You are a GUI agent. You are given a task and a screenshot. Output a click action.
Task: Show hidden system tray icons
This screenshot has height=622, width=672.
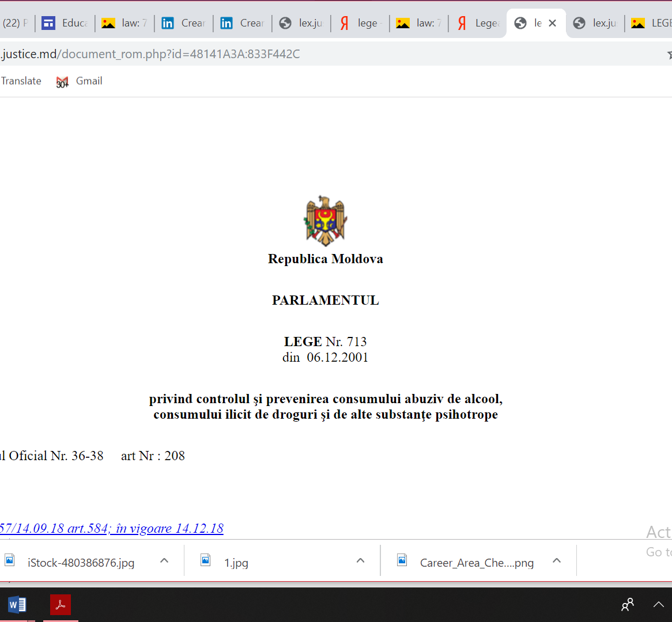658,605
